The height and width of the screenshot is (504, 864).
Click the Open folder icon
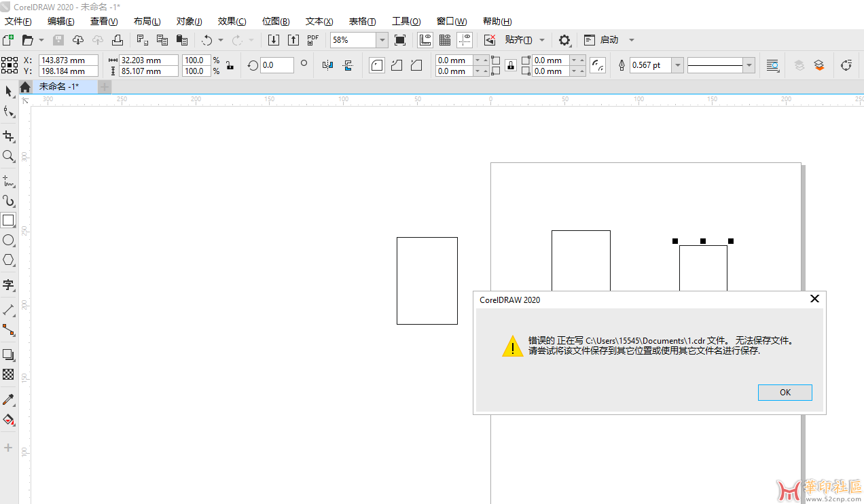click(28, 40)
